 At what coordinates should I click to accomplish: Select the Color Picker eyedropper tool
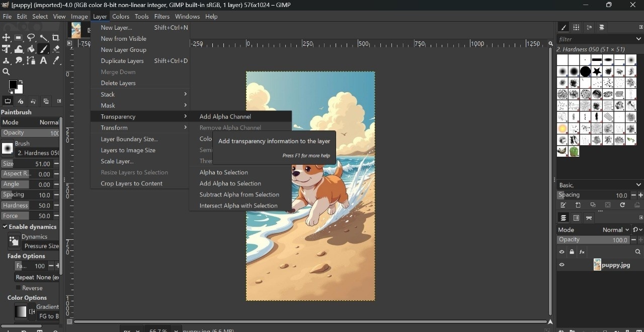(56, 61)
